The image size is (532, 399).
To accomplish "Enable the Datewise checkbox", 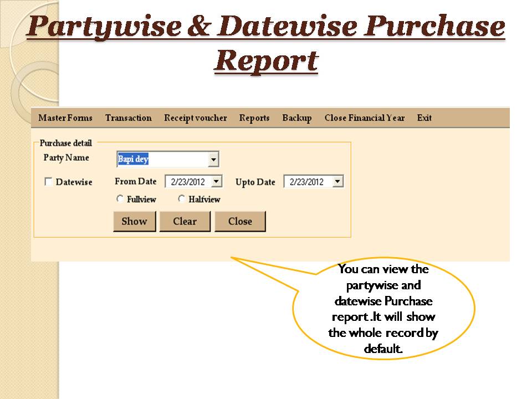I will pyautogui.click(x=49, y=182).
